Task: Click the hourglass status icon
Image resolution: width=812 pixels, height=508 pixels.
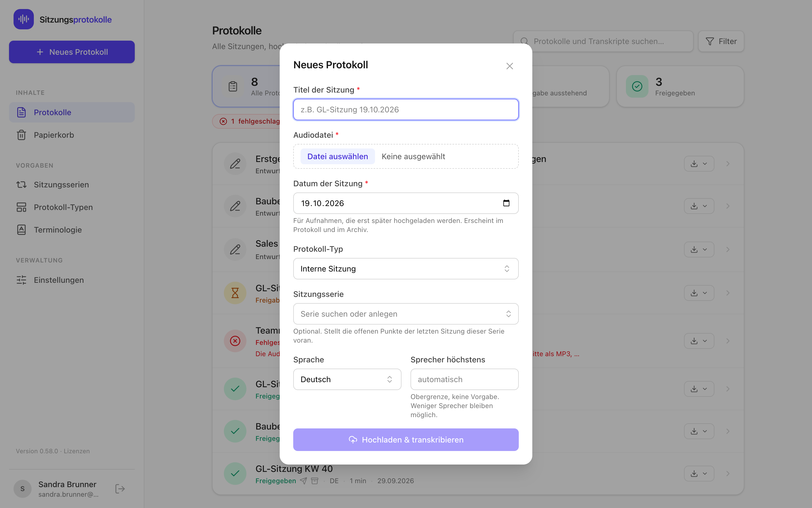Action: pos(235,293)
